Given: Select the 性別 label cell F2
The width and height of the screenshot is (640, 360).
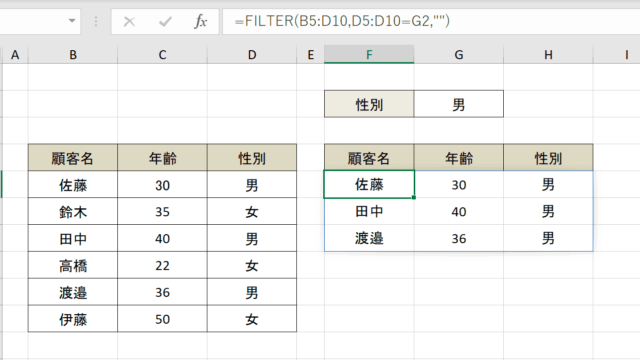Looking at the screenshot, I should coord(369,104).
